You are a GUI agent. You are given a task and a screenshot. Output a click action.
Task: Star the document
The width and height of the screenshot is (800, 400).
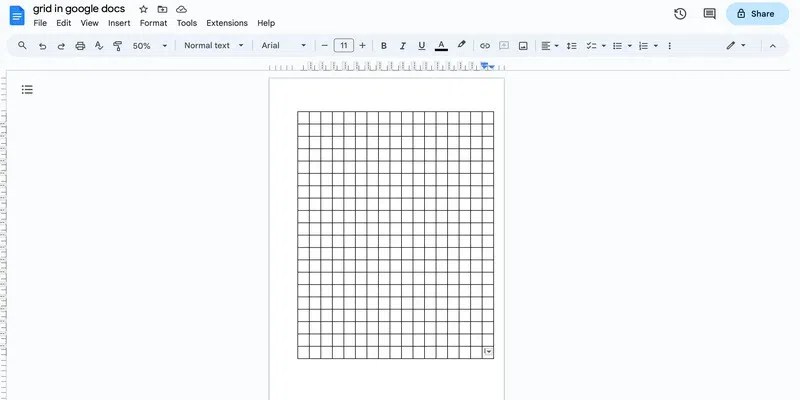143,9
